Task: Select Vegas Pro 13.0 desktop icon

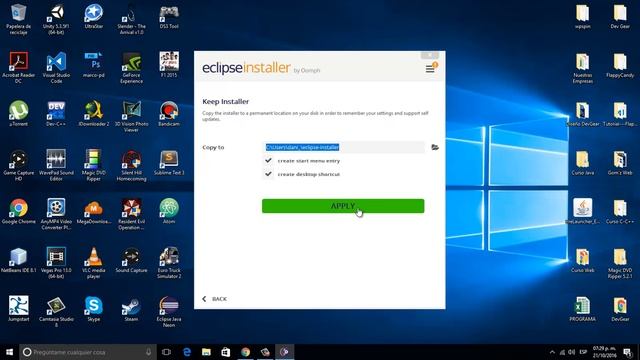Action: click(x=56, y=263)
